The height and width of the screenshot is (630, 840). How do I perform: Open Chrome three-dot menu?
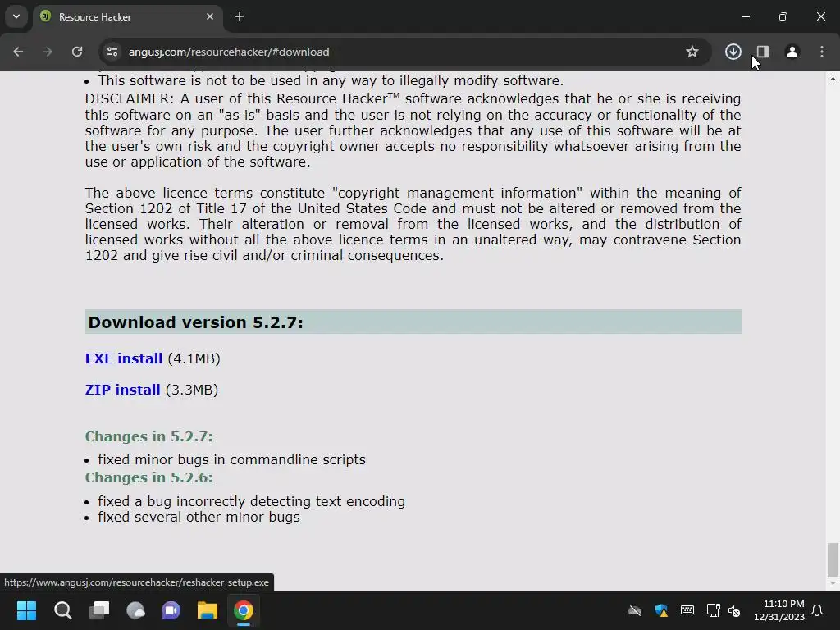point(822,52)
